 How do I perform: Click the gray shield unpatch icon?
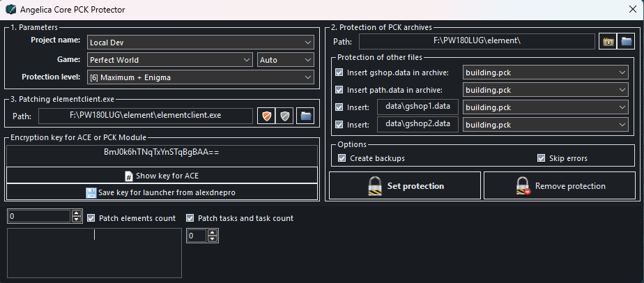285,116
